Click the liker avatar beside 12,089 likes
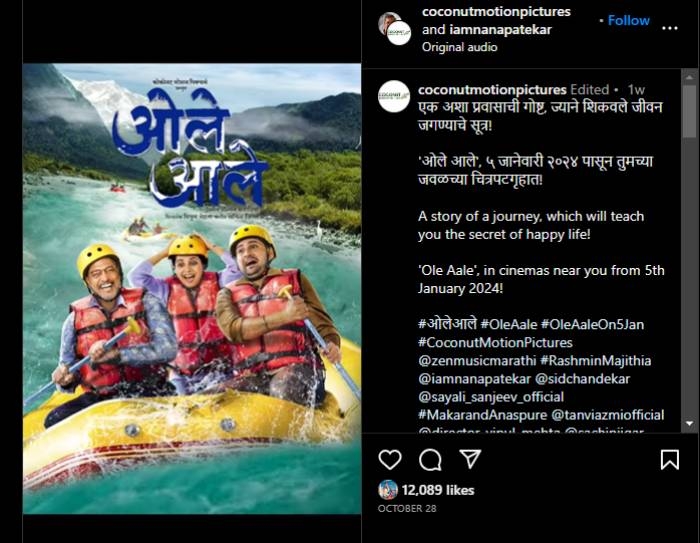The height and width of the screenshot is (543, 700). 388,490
